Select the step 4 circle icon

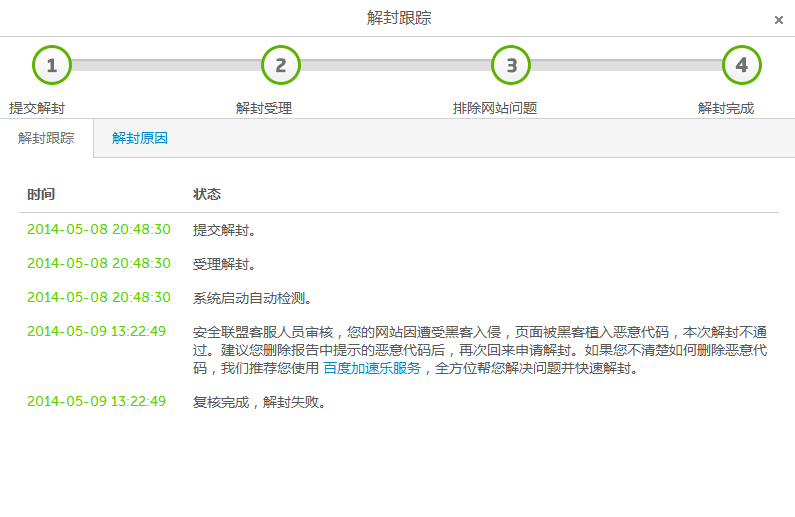(741, 66)
